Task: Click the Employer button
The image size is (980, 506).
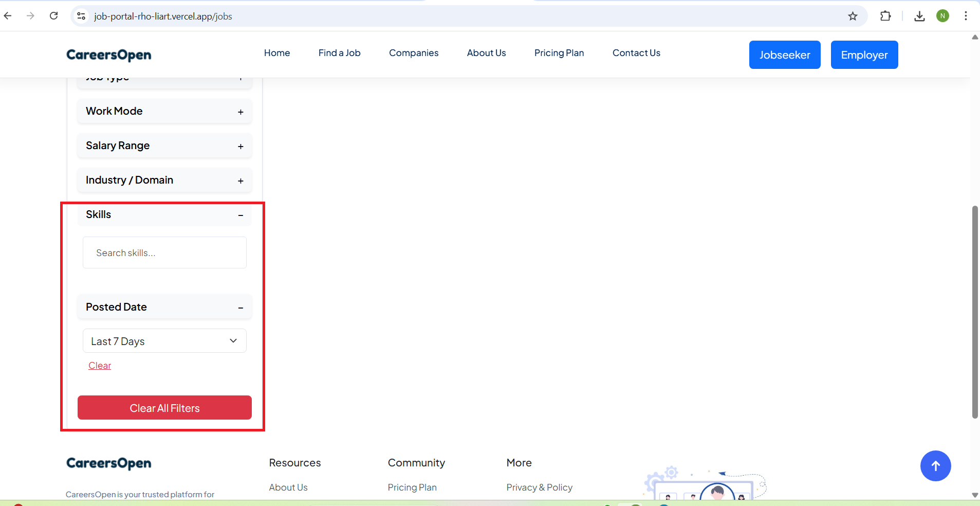Action: [864, 55]
